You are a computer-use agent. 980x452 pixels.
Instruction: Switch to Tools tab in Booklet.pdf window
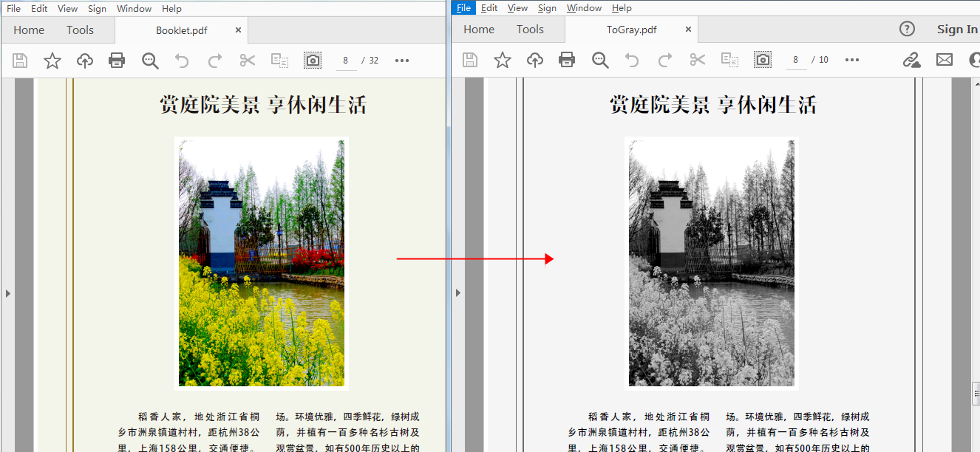pos(80,30)
